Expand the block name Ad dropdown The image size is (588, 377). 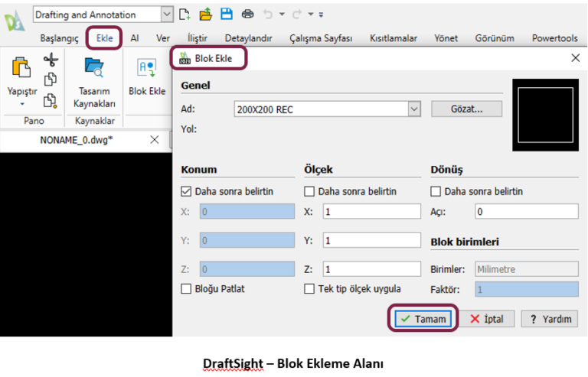pyautogui.click(x=414, y=109)
